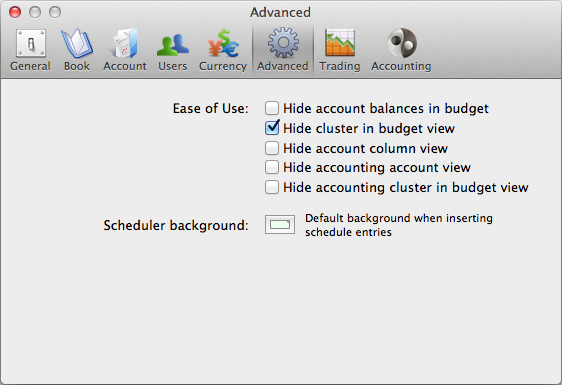Viewport: 562px width, 385px height.
Task: Enable Hide accounting account view
Action: click(272, 167)
